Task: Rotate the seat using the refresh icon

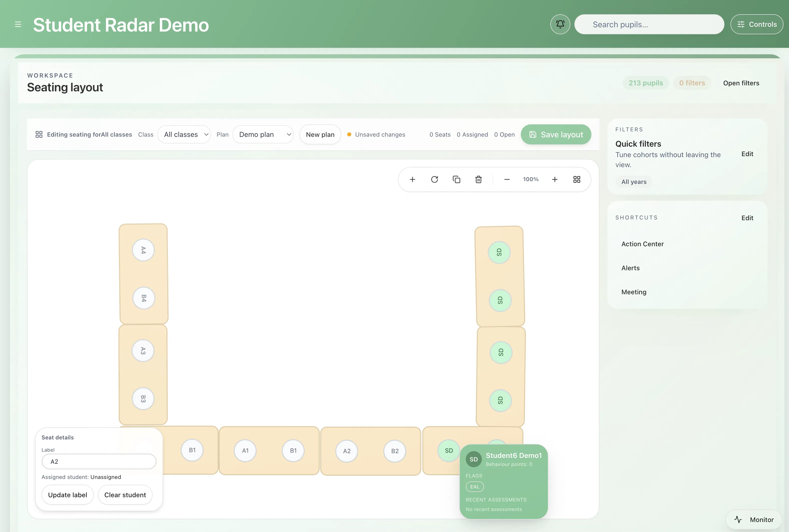Action: pos(435,179)
